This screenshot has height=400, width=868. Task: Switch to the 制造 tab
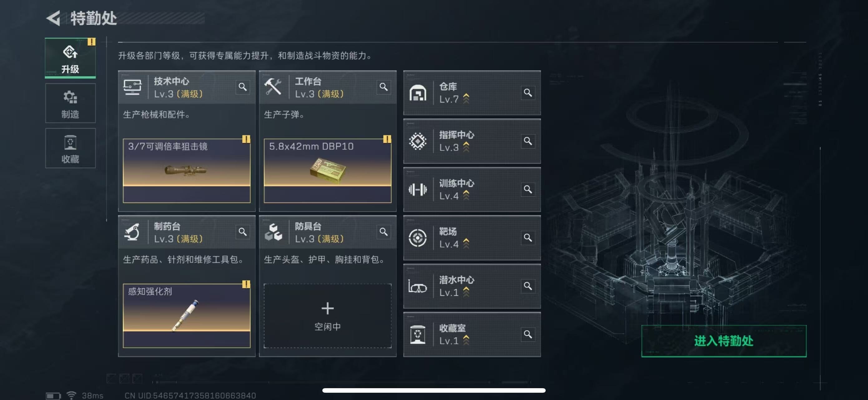coord(70,103)
